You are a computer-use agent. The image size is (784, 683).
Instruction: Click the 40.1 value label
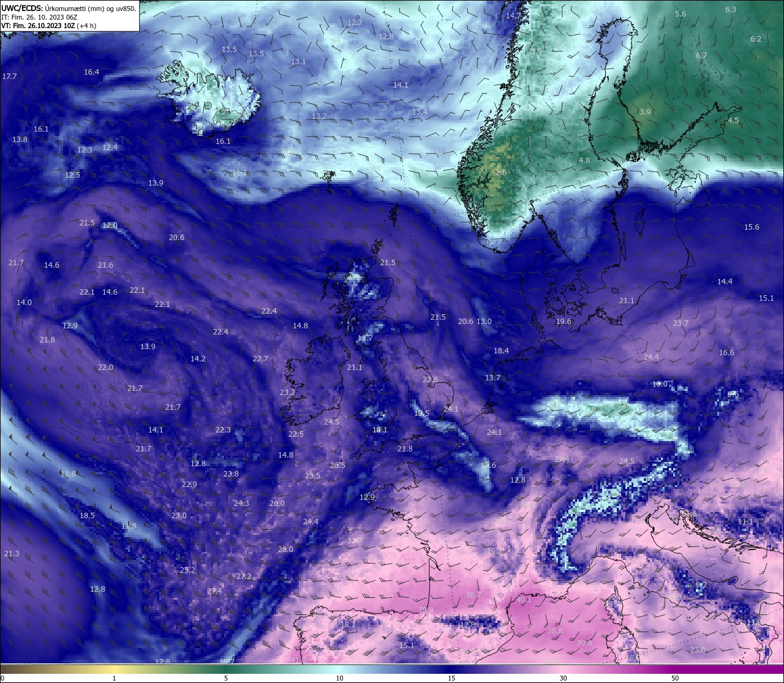[524, 600]
